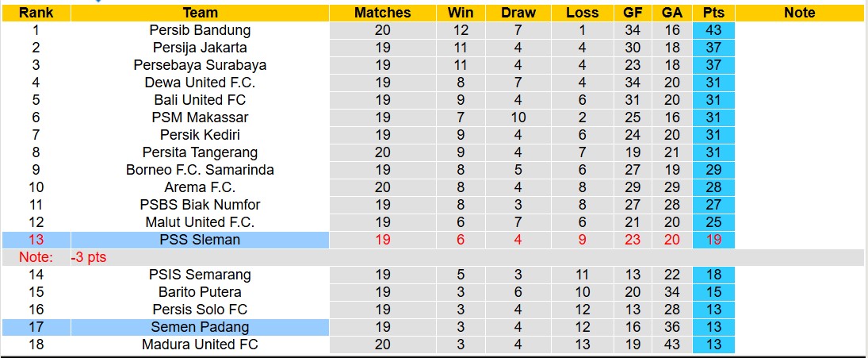This screenshot has width=868, height=358.
Task: Click the Semen Padang team name
Action: [200, 327]
